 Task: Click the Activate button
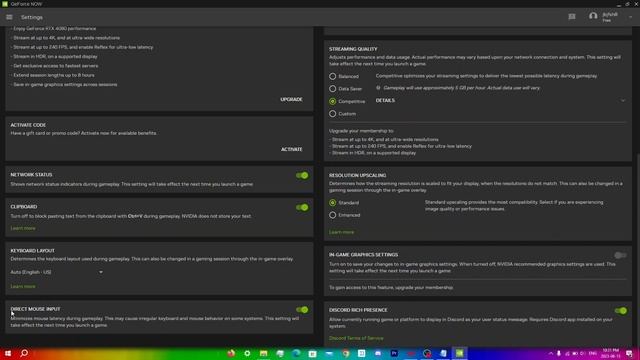click(x=291, y=149)
